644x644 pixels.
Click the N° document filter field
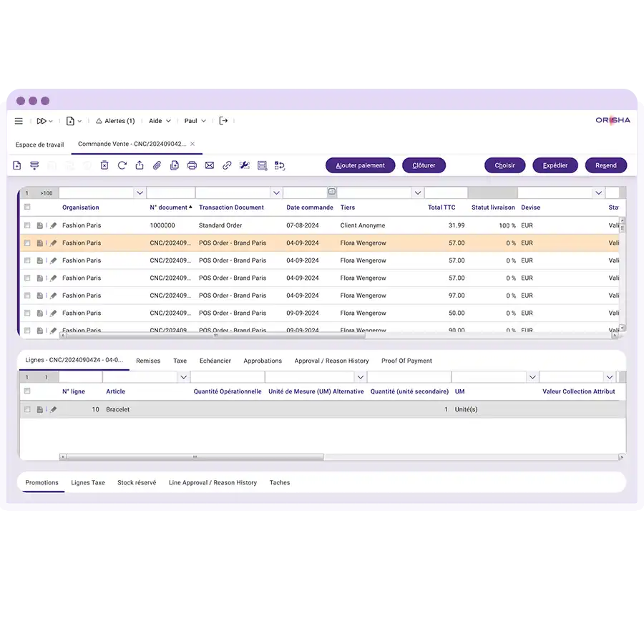click(x=170, y=192)
